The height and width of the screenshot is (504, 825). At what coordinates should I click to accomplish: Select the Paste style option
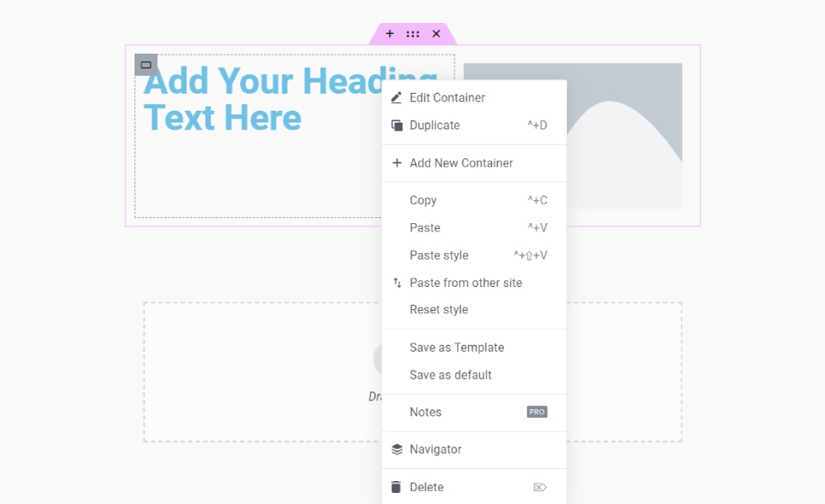pyautogui.click(x=438, y=255)
